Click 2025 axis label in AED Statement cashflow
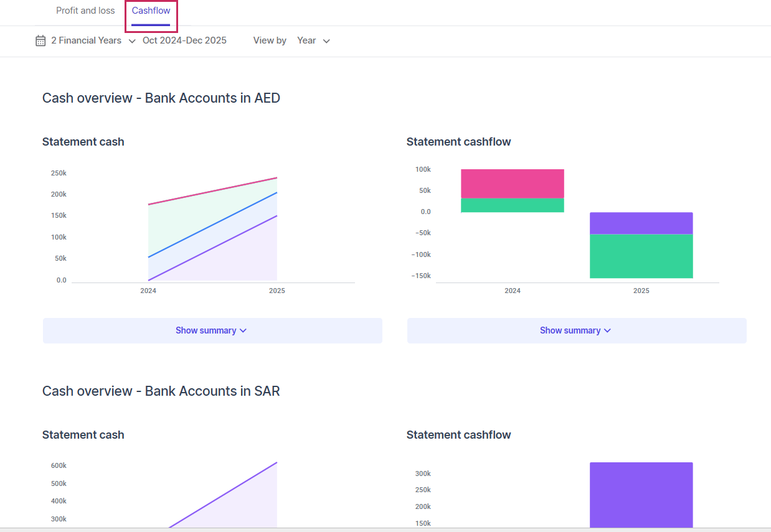The image size is (771, 532). coord(641,291)
